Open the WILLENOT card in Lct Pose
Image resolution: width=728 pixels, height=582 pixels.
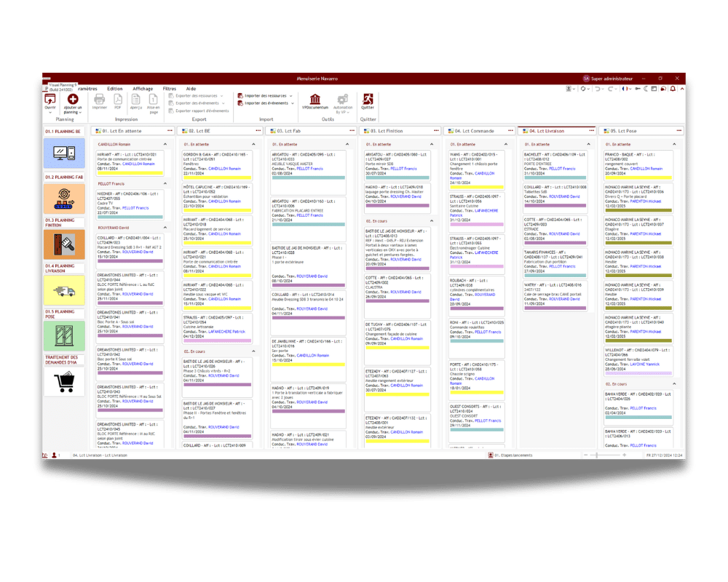(x=638, y=361)
